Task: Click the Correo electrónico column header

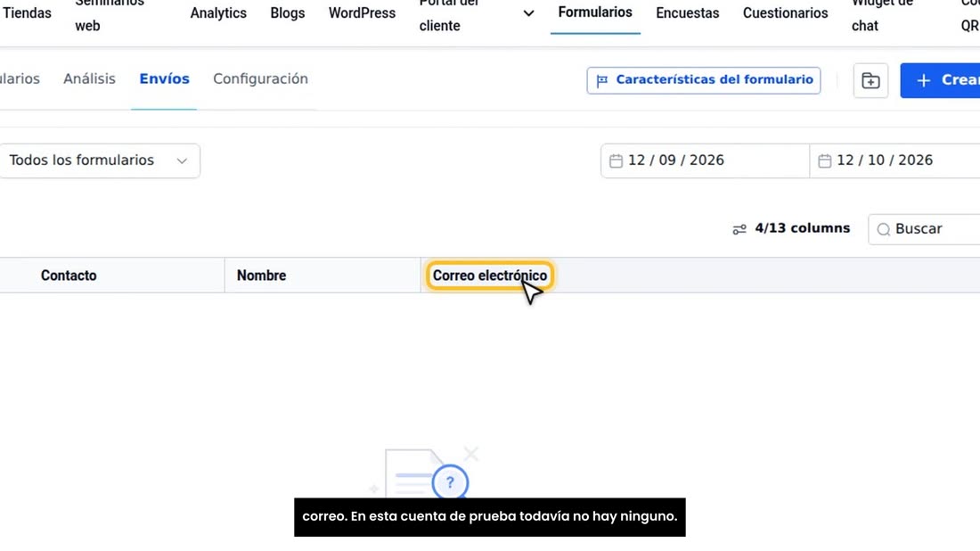Action: tap(490, 275)
